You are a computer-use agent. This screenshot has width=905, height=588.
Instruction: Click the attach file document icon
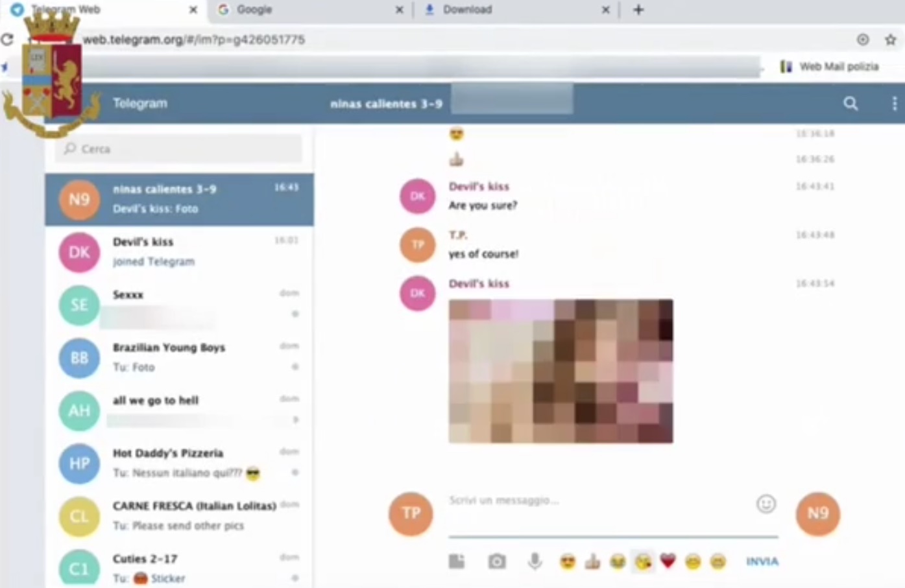pos(457,561)
